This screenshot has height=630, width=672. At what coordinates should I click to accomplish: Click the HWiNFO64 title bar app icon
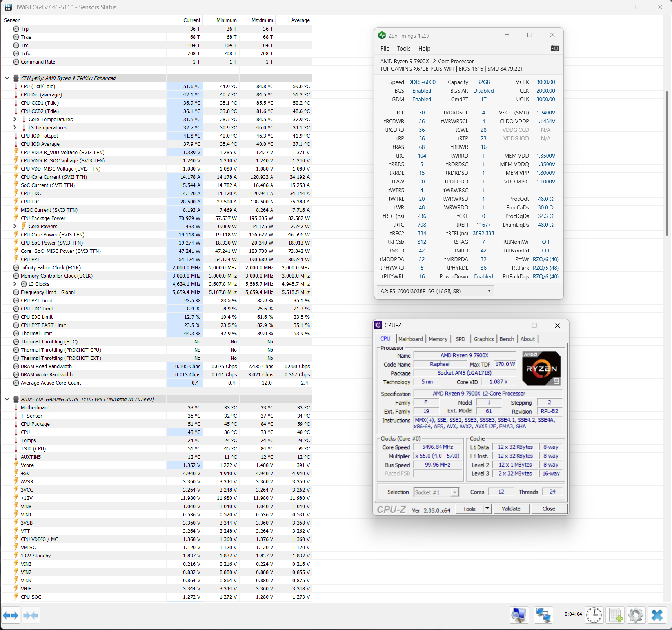pos(8,7)
